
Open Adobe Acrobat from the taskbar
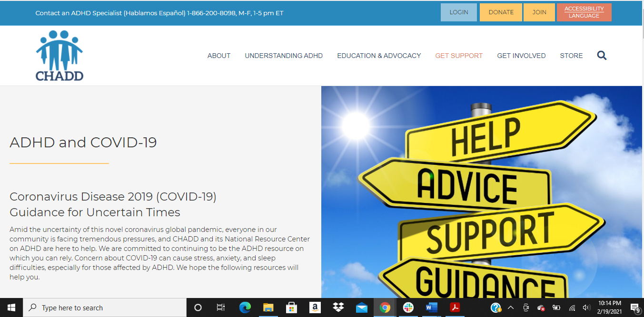pyautogui.click(x=455, y=307)
